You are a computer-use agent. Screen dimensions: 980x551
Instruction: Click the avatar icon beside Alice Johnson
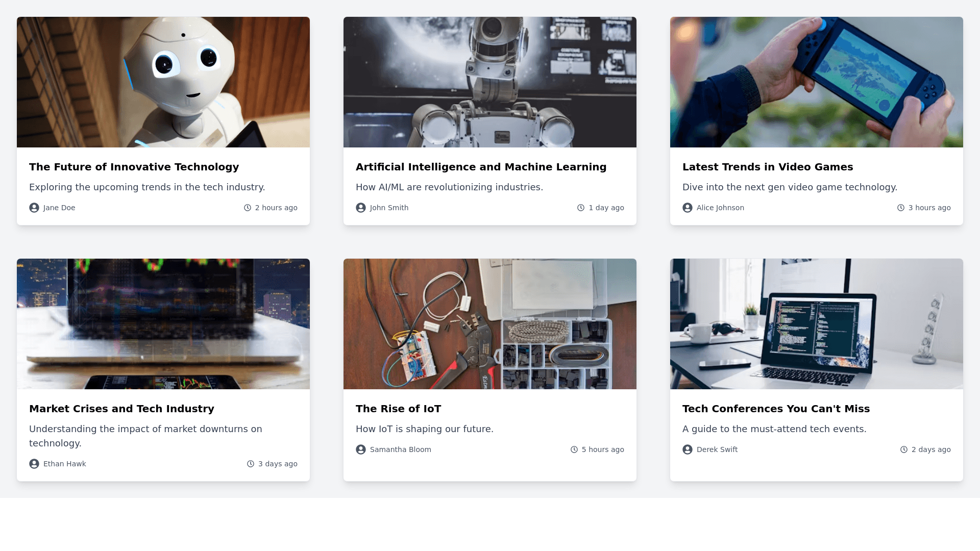pyautogui.click(x=688, y=208)
